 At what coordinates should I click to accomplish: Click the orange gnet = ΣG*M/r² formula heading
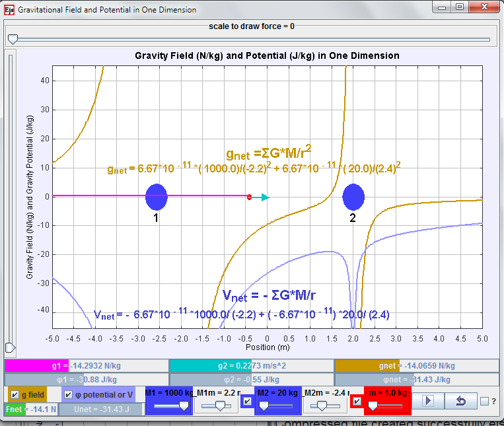coord(269,153)
